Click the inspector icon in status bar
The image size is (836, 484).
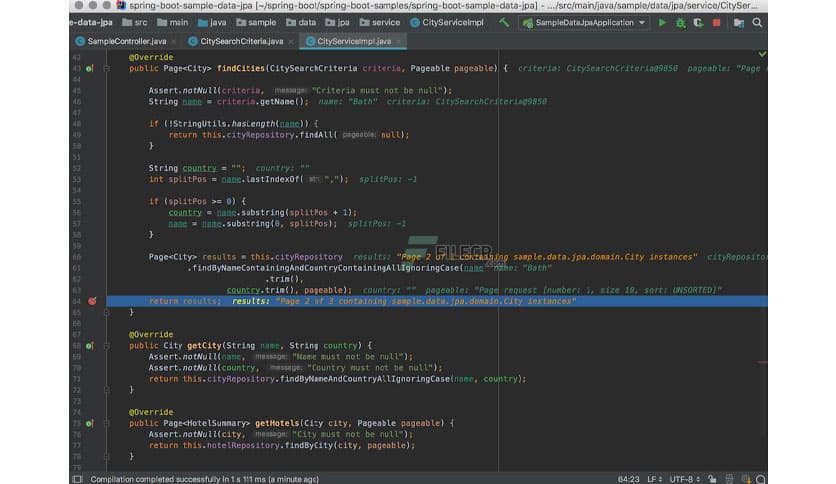729,479
